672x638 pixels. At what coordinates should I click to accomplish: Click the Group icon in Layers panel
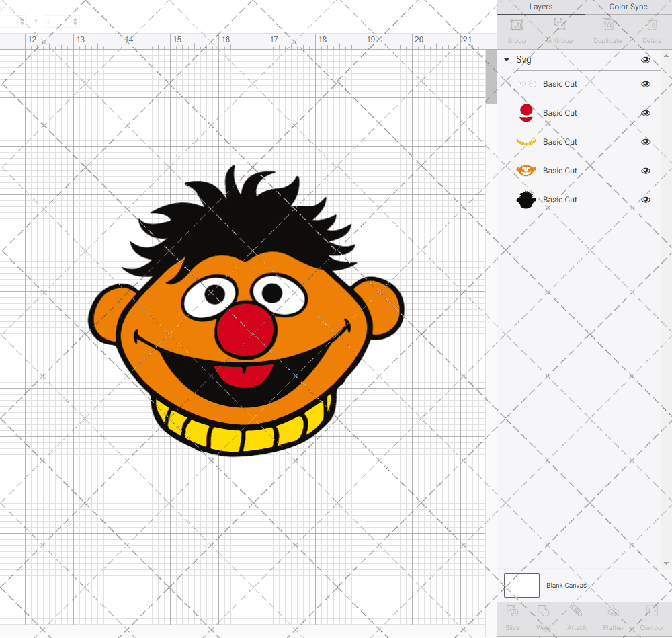click(516, 26)
